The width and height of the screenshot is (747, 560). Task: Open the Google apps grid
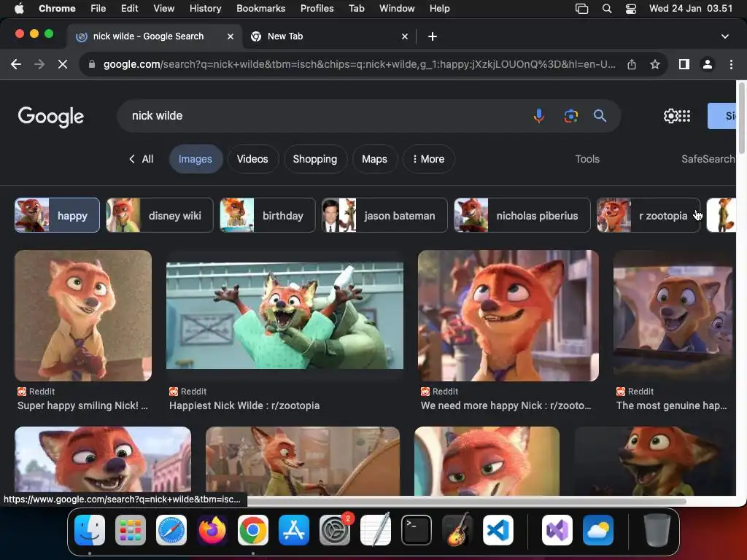[x=684, y=116]
